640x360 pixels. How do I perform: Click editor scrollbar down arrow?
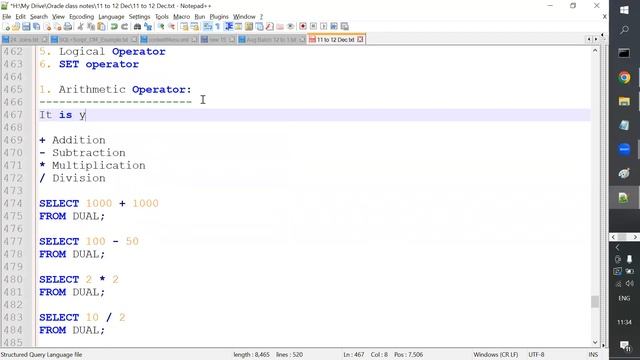[595, 342]
